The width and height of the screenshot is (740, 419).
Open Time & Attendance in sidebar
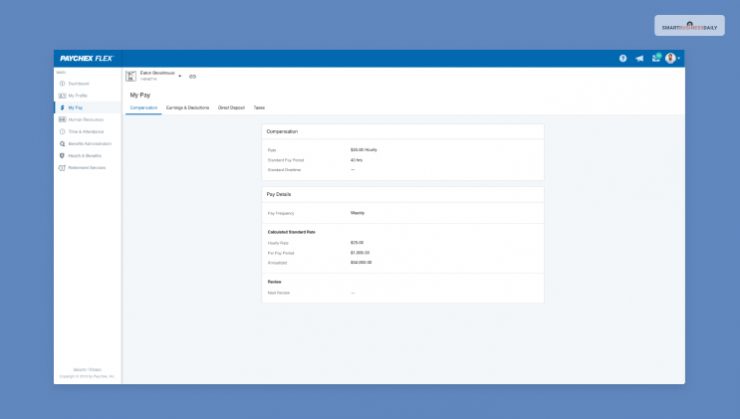click(x=86, y=131)
